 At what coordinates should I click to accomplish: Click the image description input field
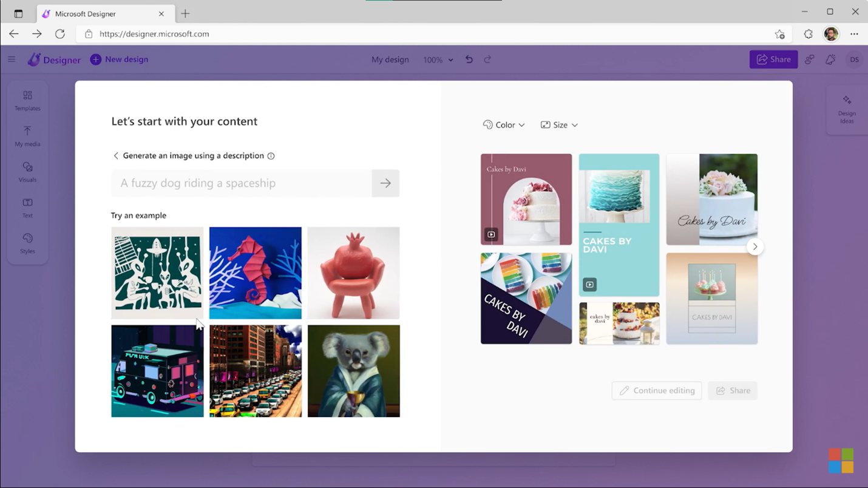tap(242, 183)
